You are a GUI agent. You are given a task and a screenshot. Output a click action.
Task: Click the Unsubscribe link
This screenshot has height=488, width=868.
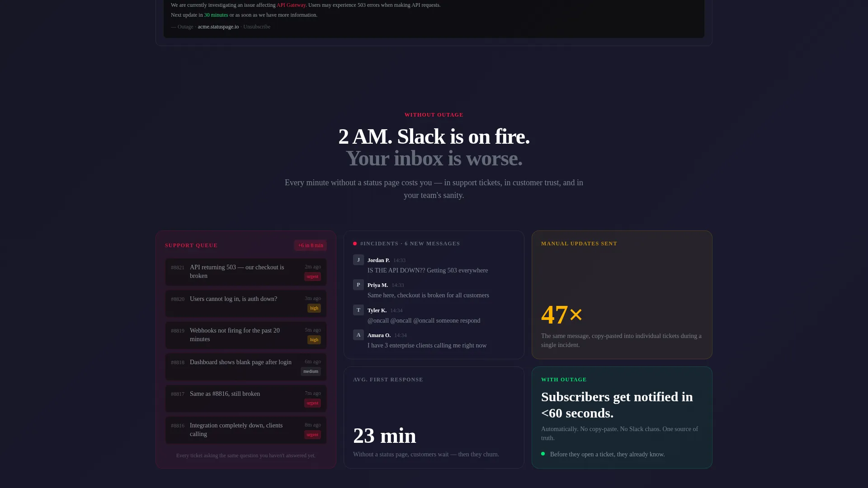pos(257,27)
